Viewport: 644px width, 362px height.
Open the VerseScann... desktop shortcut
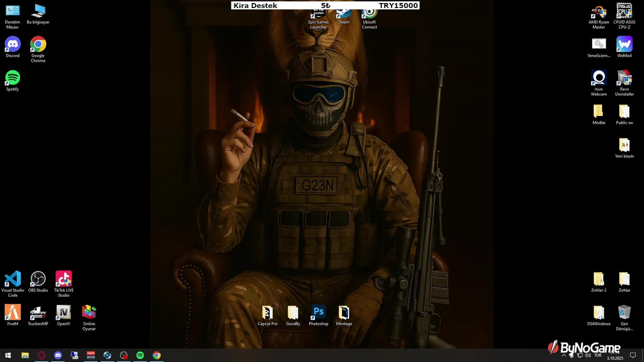click(x=599, y=47)
